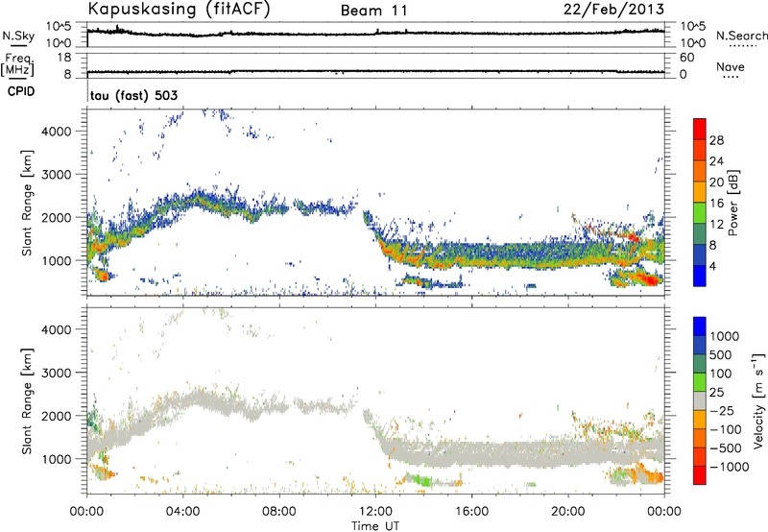Click the '08:00' time axis label
768x532 pixels.
(x=279, y=512)
